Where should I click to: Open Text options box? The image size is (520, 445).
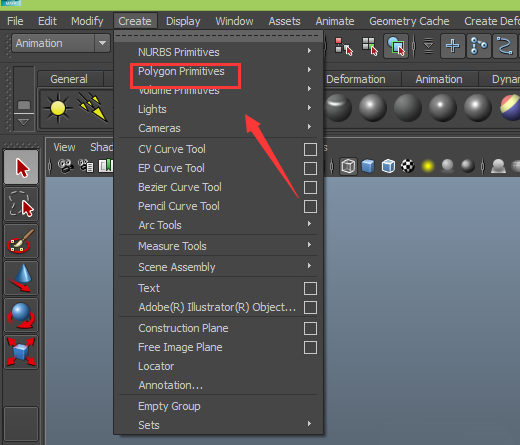(310, 288)
